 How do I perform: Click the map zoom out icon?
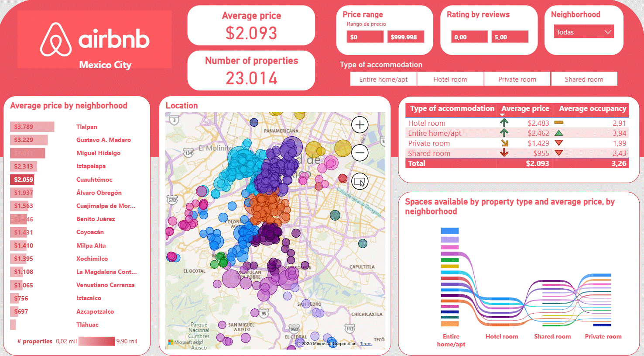pos(360,153)
